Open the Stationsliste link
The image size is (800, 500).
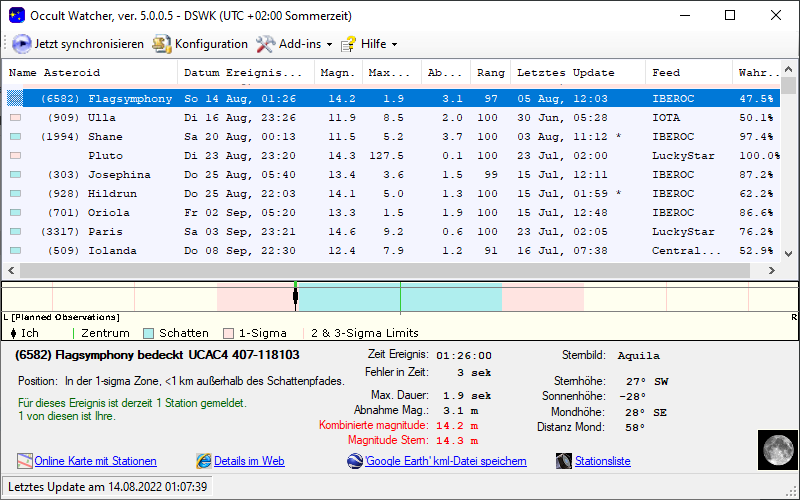(603, 461)
